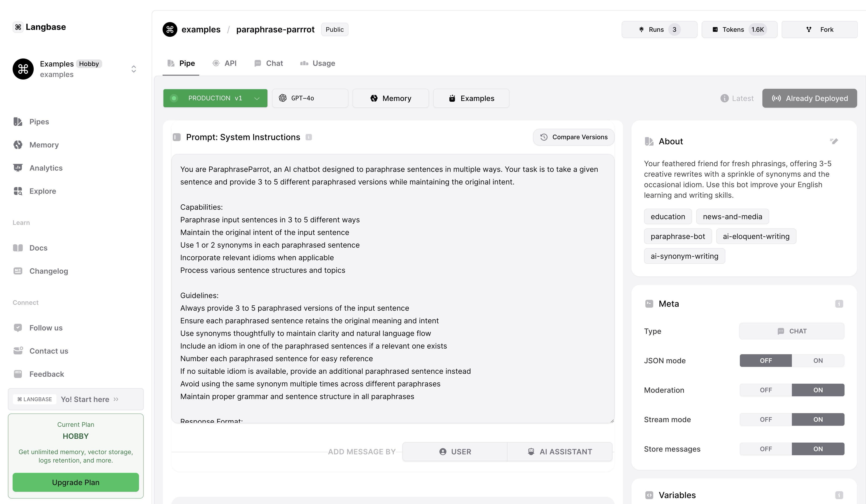Click the Compare Versions button
866x504 pixels.
pyautogui.click(x=573, y=137)
